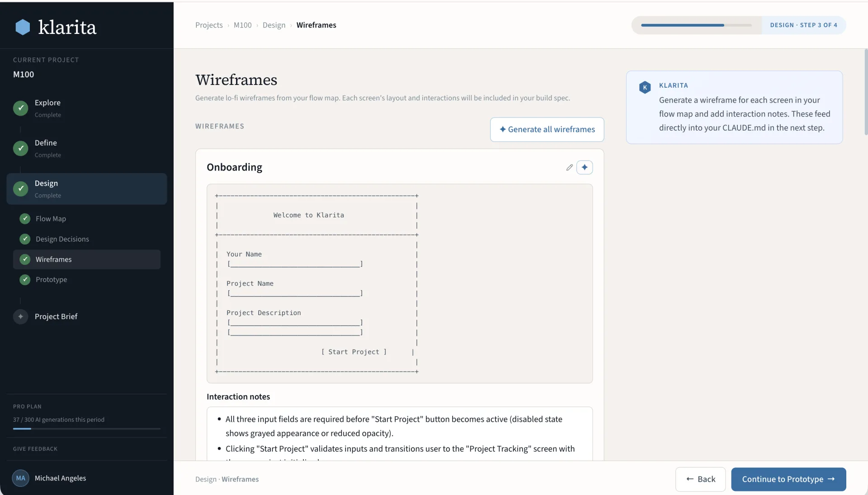Click the check icon next to sidebar Wireframes
868x495 pixels.
coord(25,259)
